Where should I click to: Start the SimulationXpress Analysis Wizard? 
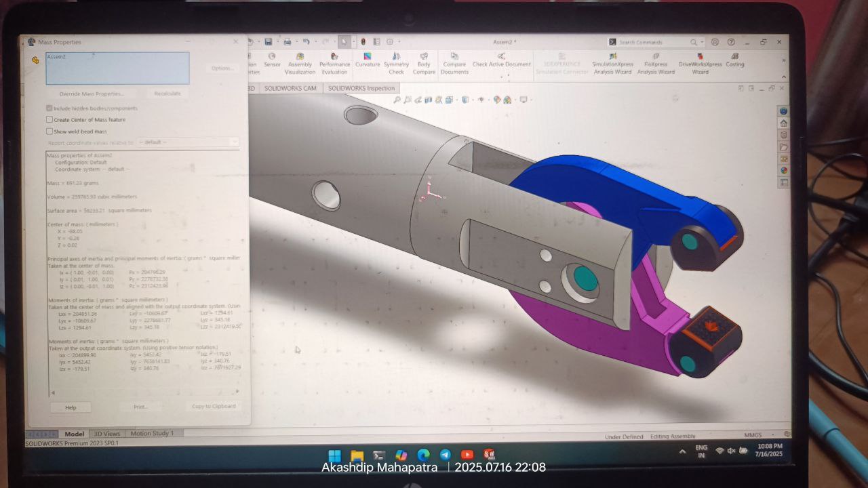coord(612,64)
